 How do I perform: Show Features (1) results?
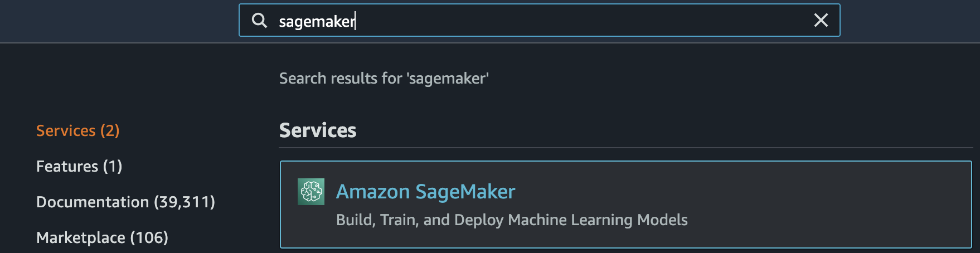pyautogui.click(x=79, y=166)
